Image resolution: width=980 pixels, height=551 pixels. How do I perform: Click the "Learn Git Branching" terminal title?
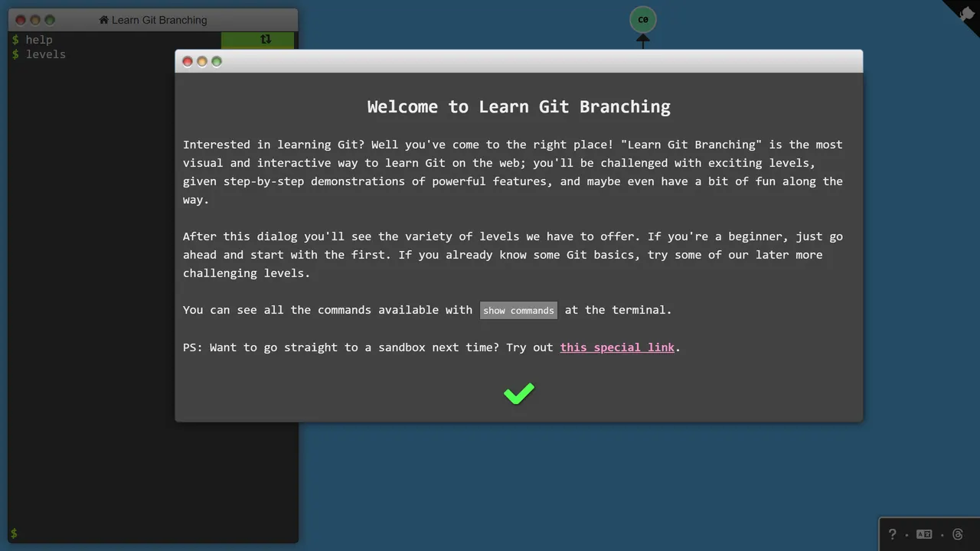159,20
